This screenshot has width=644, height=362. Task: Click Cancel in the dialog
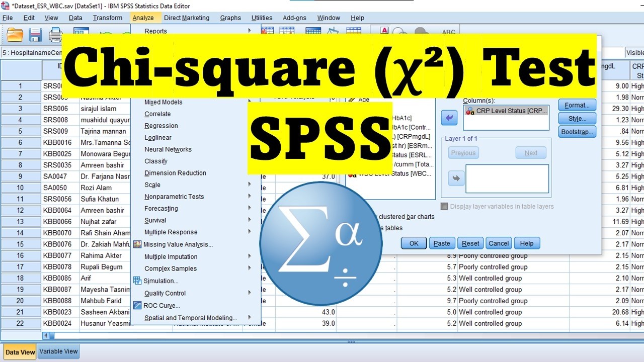click(x=499, y=243)
